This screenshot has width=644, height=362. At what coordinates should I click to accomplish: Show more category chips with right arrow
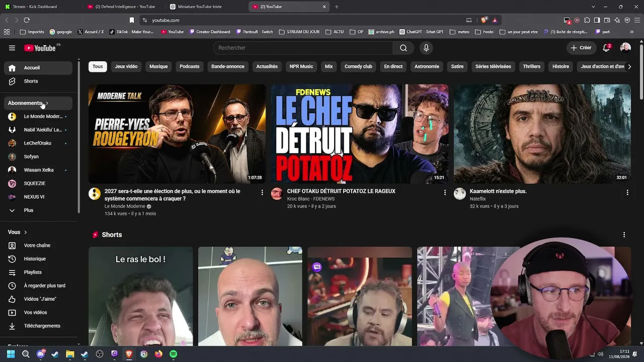tap(629, 66)
